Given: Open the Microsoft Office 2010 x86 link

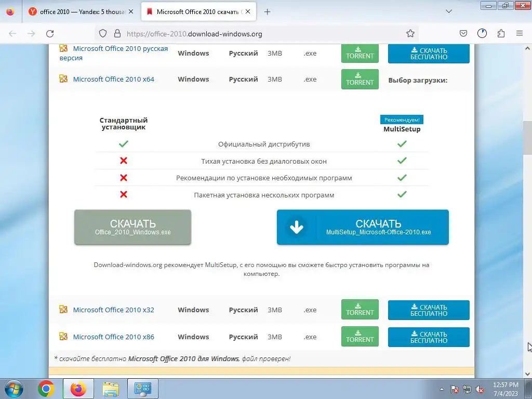Looking at the screenshot, I should point(114,337).
